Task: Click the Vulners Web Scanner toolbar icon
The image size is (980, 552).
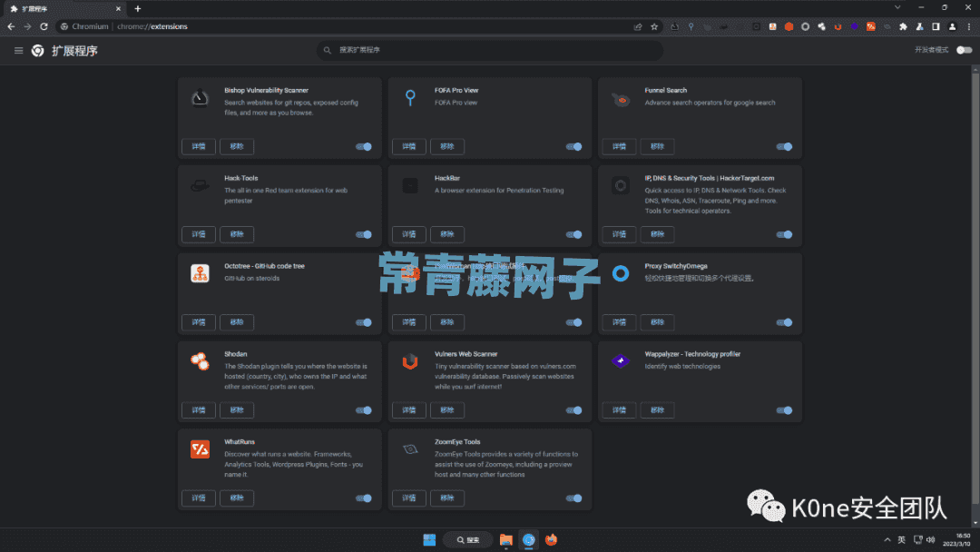Action: click(838, 26)
